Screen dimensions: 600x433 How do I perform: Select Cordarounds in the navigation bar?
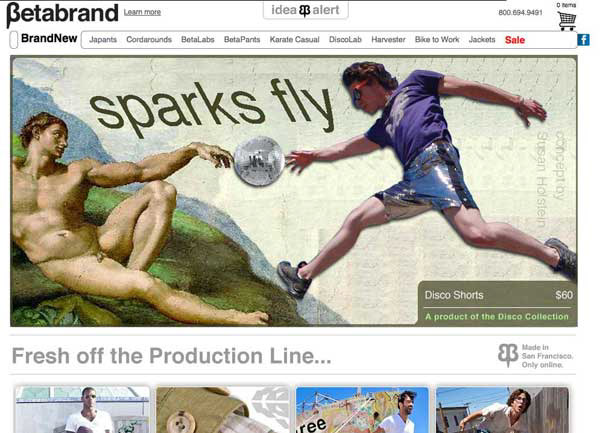click(x=149, y=39)
